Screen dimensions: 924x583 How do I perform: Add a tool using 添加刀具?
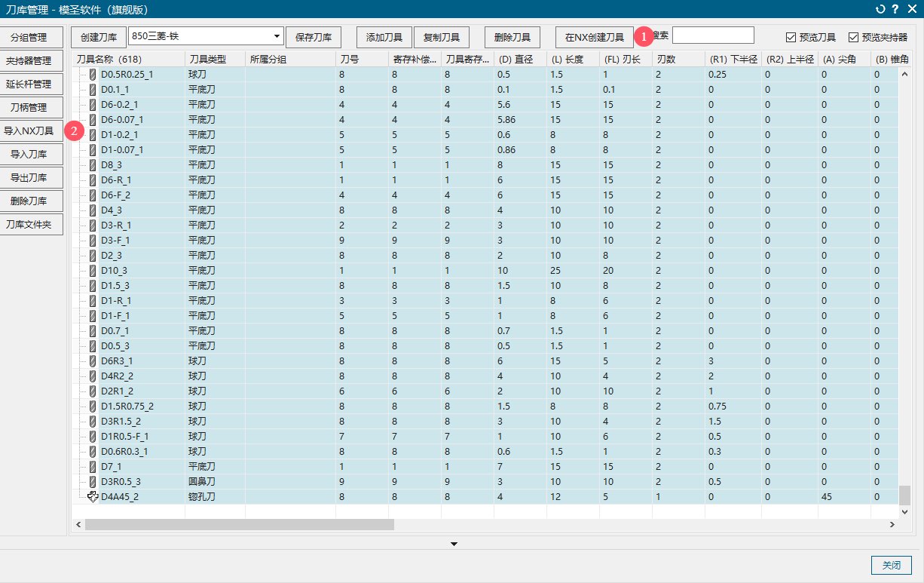pos(384,37)
